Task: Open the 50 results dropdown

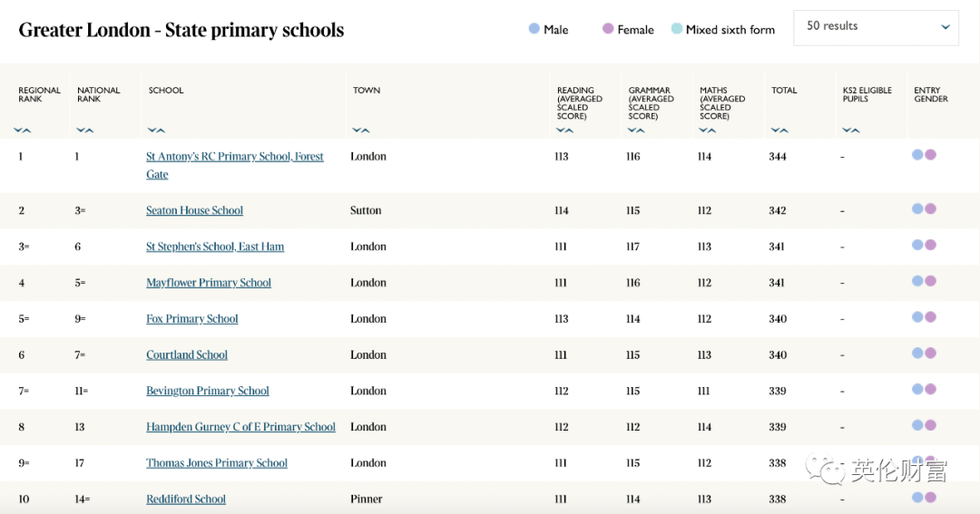Action: tap(876, 27)
